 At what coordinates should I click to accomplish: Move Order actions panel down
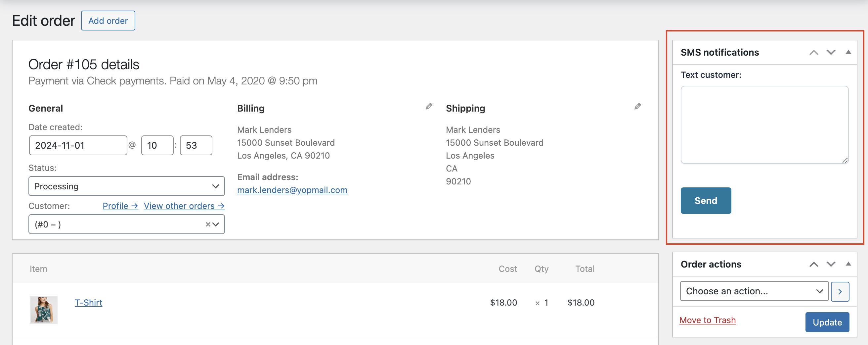coord(831,264)
